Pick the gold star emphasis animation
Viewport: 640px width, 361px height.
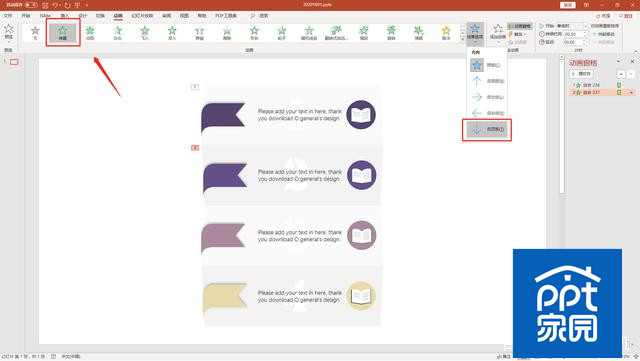click(446, 32)
